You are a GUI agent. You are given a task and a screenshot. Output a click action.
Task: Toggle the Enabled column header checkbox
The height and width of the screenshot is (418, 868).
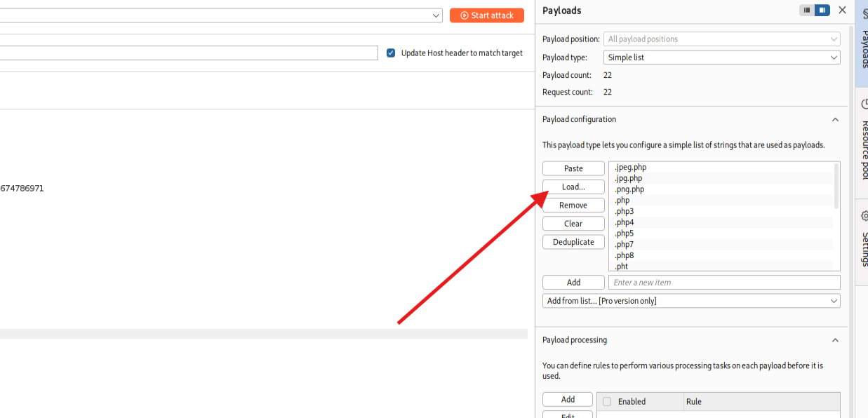coord(607,402)
